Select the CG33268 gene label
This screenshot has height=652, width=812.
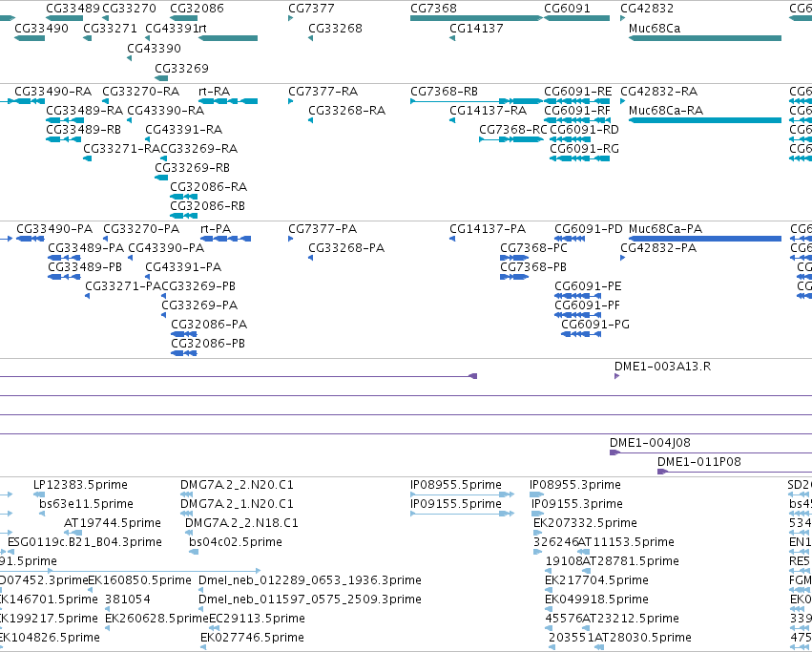pos(335,28)
